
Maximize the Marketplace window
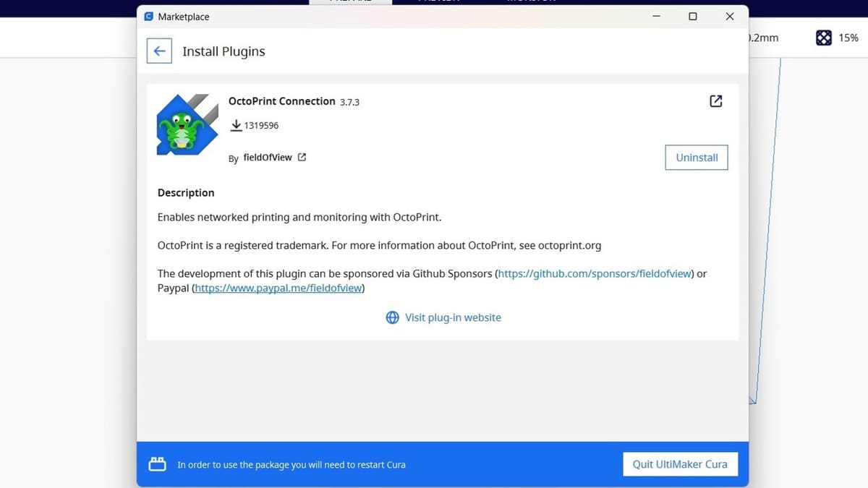point(692,17)
